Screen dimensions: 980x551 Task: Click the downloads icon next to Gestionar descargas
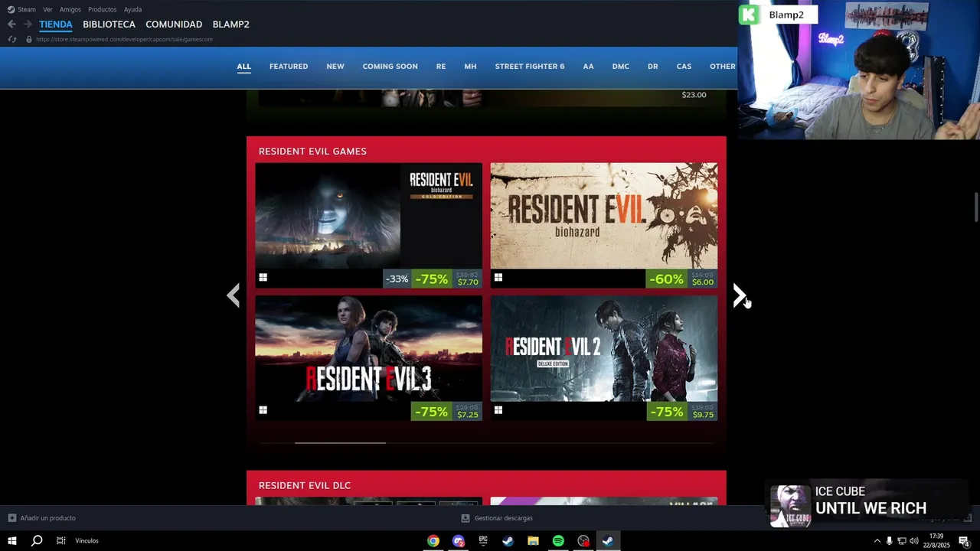pos(465,518)
